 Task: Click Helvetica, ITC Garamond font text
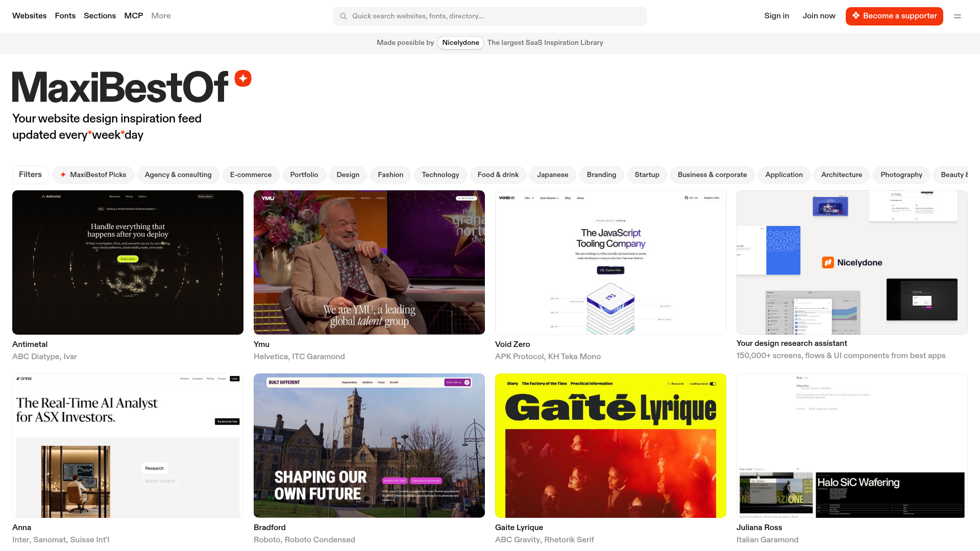click(299, 357)
